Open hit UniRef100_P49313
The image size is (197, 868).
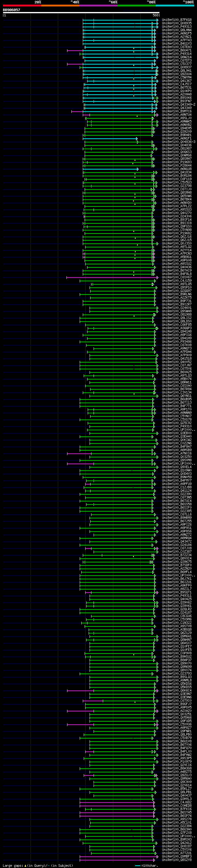coord(177,26)
